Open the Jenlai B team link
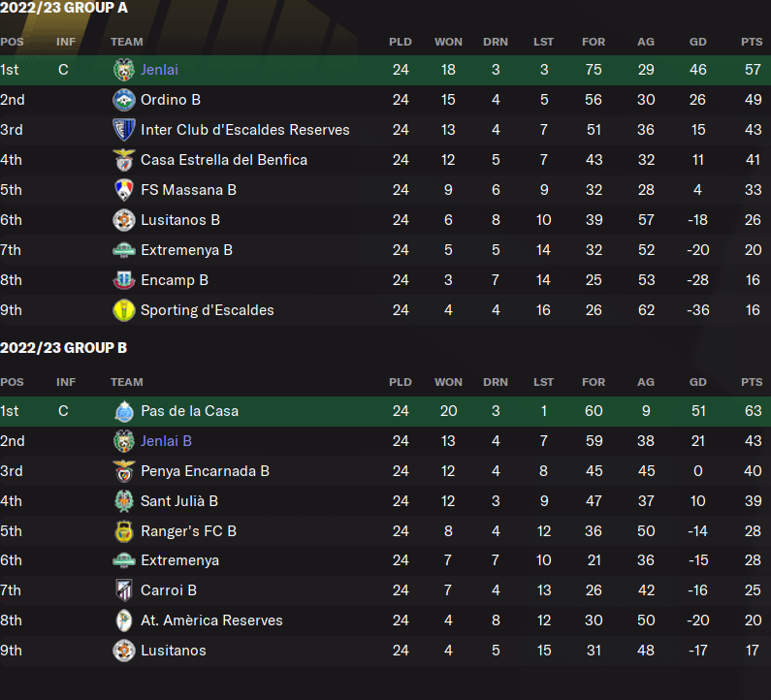This screenshot has height=700, width=771. point(166,441)
